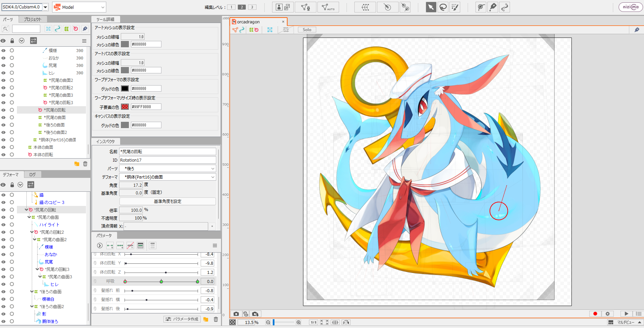
Task: Click the trash icon in parts panel
Action: tap(85, 164)
